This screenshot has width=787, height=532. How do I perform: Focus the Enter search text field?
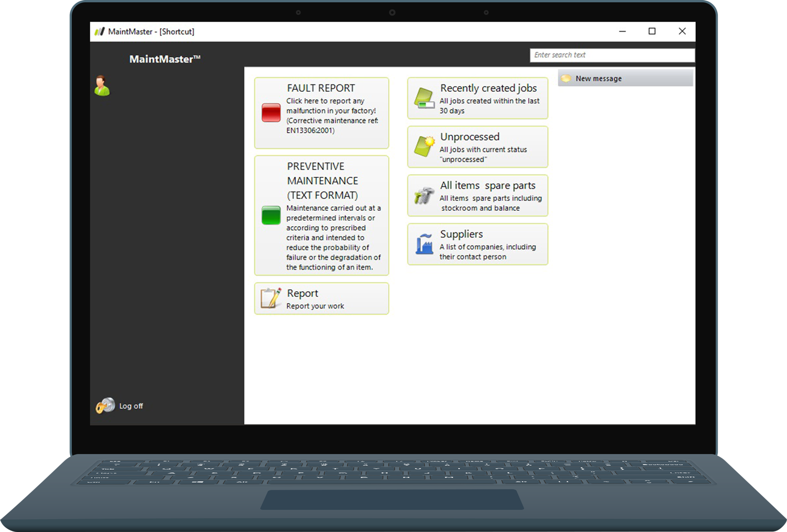612,55
